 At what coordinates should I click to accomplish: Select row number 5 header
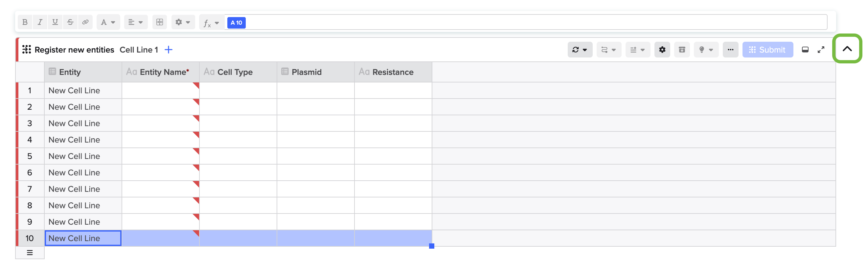(x=30, y=156)
